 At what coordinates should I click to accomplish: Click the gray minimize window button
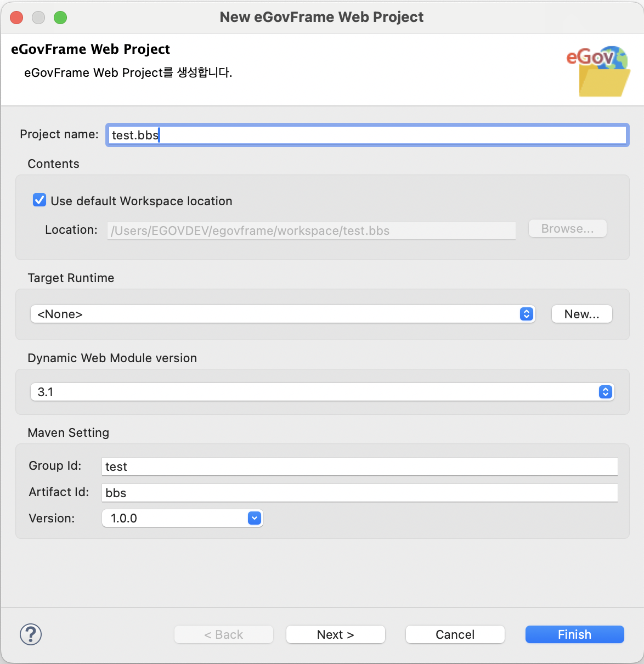point(38,18)
